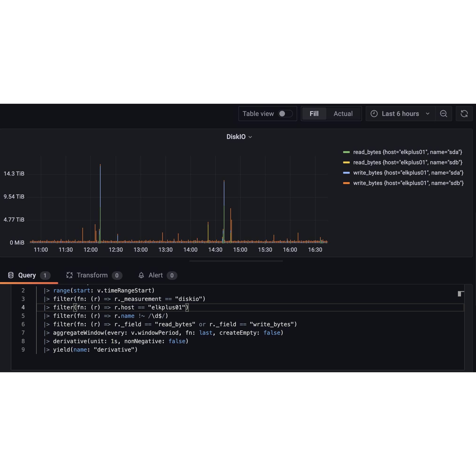The width and height of the screenshot is (476, 476).
Task: Click the expand icon in the query editor corner
Action: [461, 294]
